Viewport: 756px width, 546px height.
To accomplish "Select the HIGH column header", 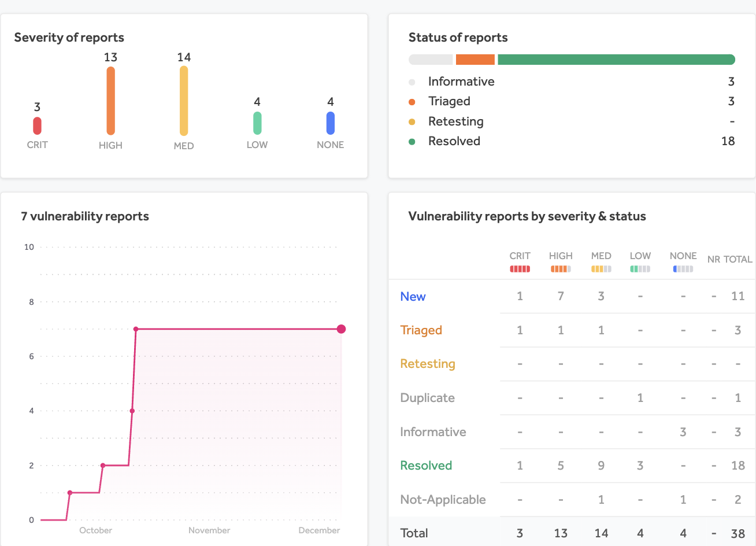I will (561, 256).
